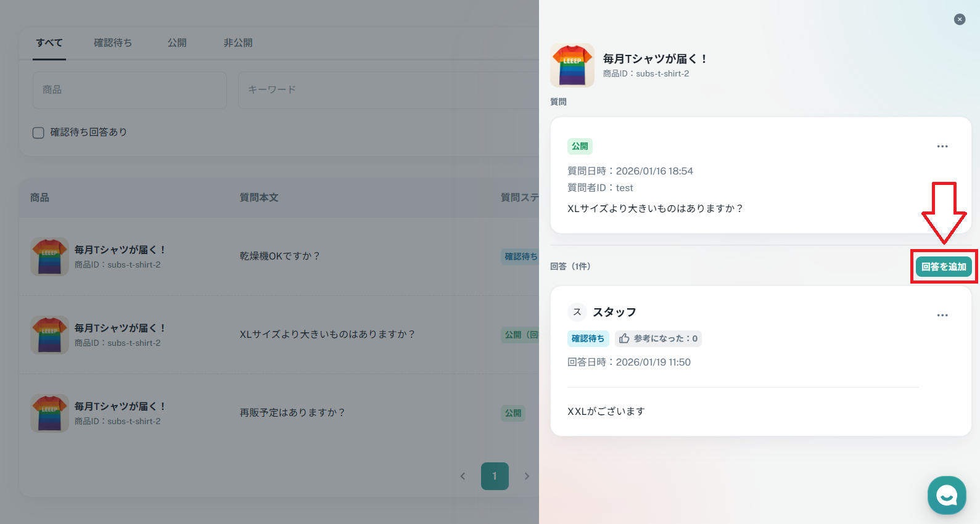
Task: Go to previous page arrow
Action: point(463,476)
